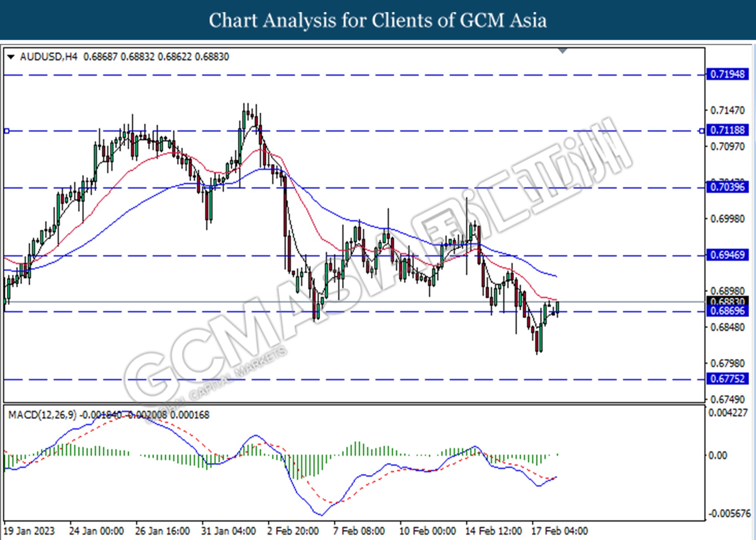Viewport: 756px width, 540px height.
Task: Click the 24 Jan 00:00 time label
Action: (x=96, y=531)
